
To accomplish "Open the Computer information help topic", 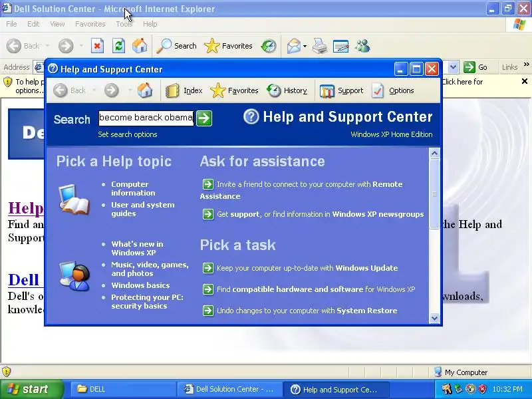I will [x=133, y=189].
